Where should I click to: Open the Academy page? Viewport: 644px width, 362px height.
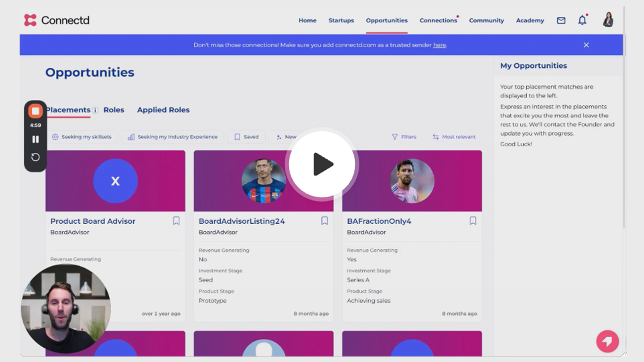[x=530, y=21]
